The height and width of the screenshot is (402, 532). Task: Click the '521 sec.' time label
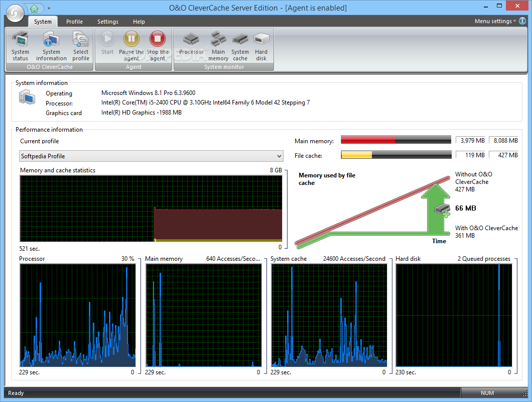coord(29,248)
